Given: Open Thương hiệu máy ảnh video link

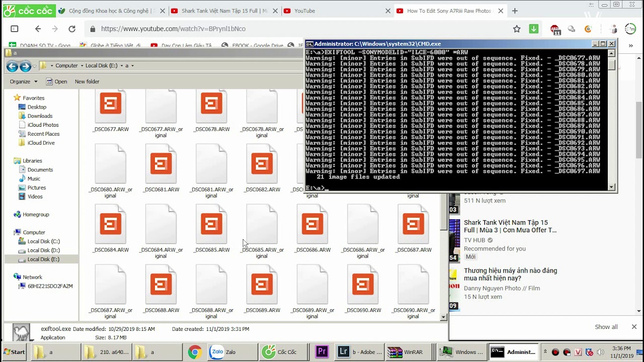Looking at the screenshot, I should point(510,274).
